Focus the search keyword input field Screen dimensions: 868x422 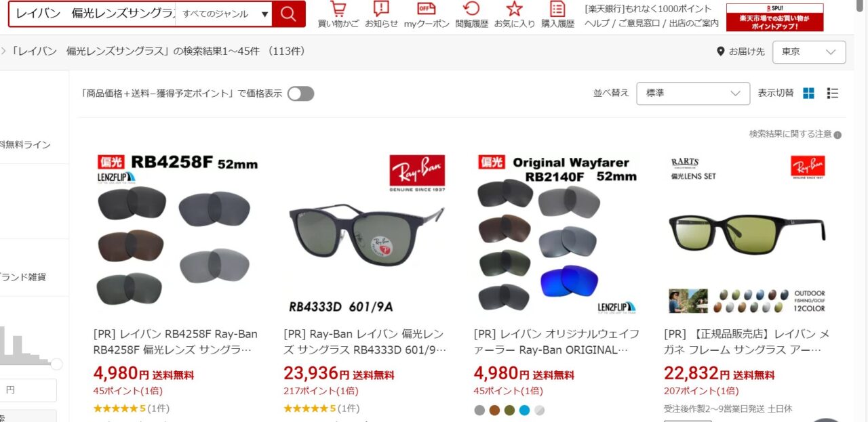click(x=94, y=14)
